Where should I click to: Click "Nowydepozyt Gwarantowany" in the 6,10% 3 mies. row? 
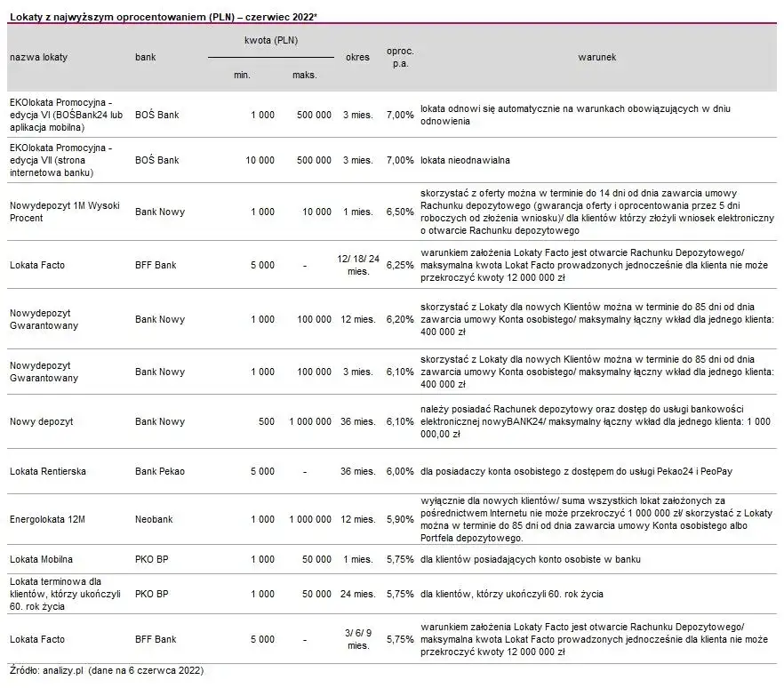[44, 372]
